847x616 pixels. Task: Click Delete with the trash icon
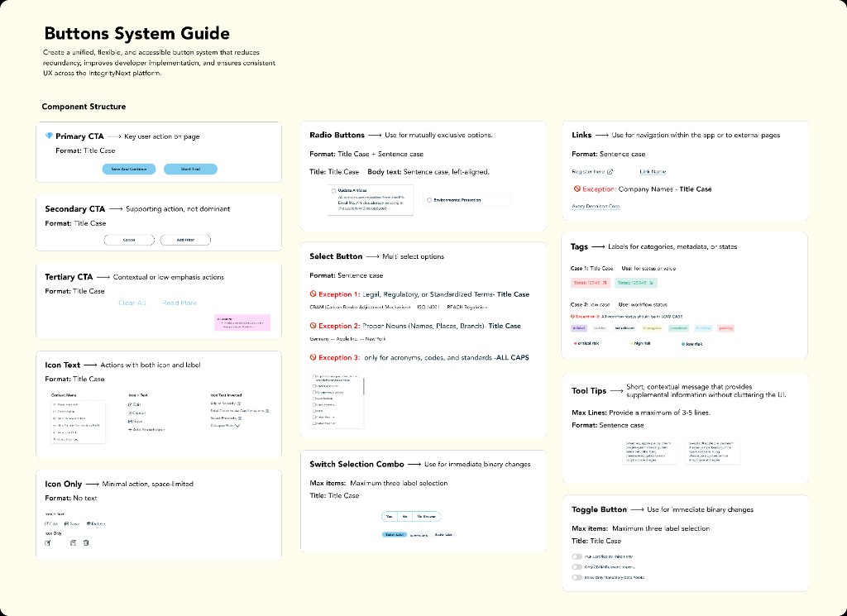coord(96,523)
